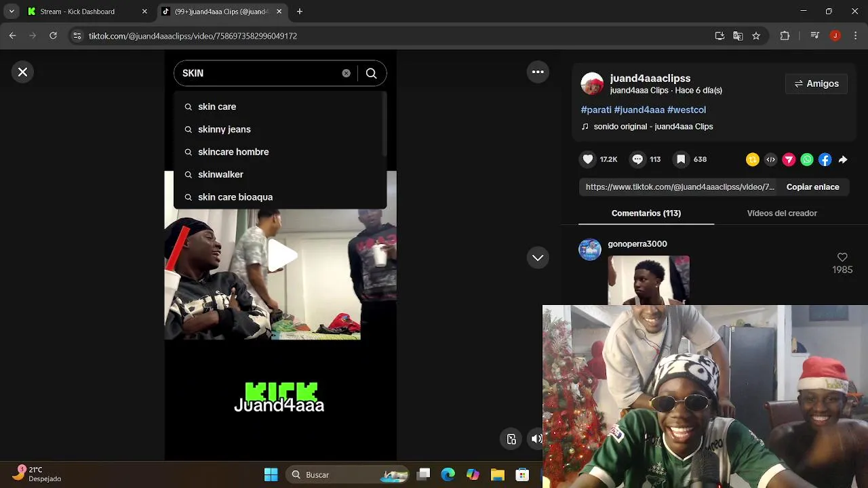Open gonoperra3000 commenter name
This screenshot has width=868, height=488.
(637, 244)
